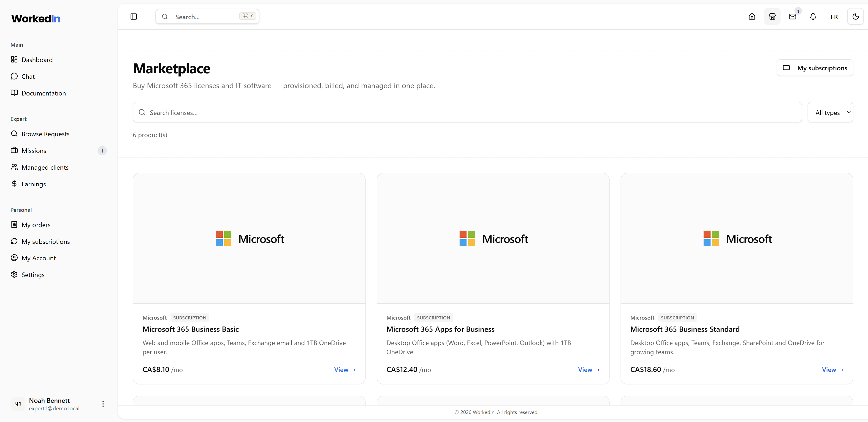Screen dimensions: 868x422
Task: Click the My subscriptions button in header
Action: [x=815, y=68]
